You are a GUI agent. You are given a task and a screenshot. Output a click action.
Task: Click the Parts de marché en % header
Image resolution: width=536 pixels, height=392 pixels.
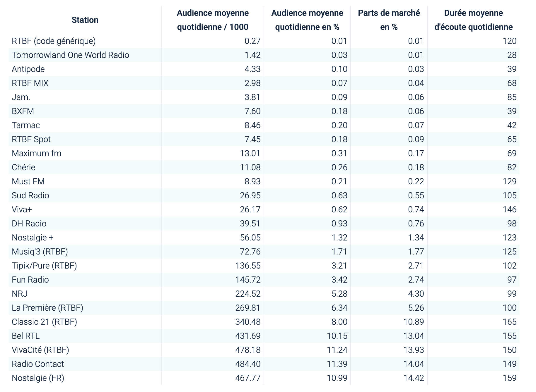(x=389, y=20)
